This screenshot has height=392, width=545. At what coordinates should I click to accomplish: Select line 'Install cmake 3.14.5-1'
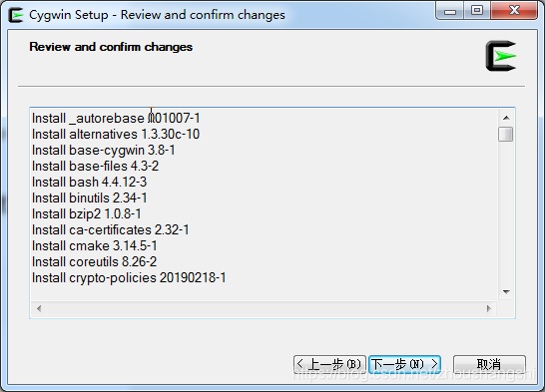tap(95, 246)
